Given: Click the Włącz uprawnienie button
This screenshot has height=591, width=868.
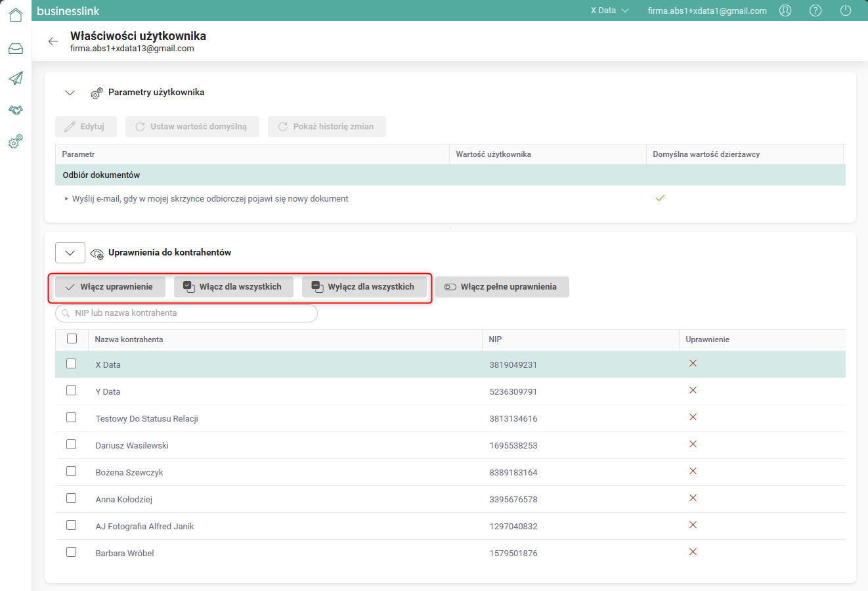Looking at the screenshot, I should pos(110,287).
